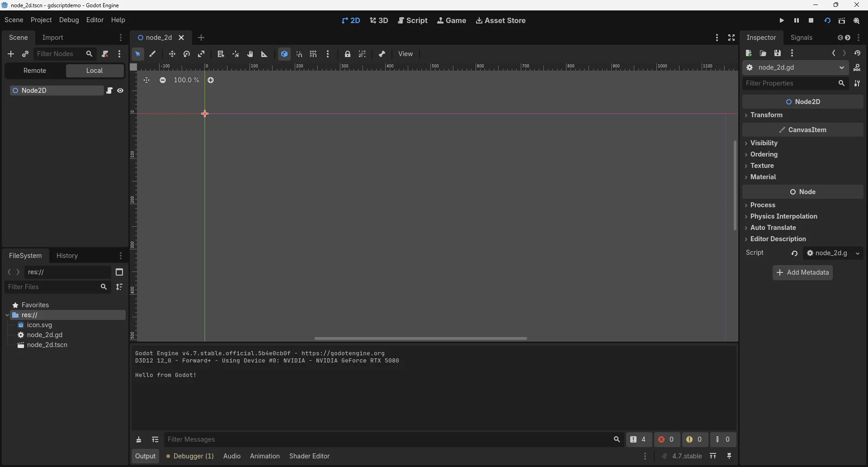Image resolution: width=868 pixels, height=467 pixels.
Task: Instantiate a child scene link icon
Action: (25, 54)
